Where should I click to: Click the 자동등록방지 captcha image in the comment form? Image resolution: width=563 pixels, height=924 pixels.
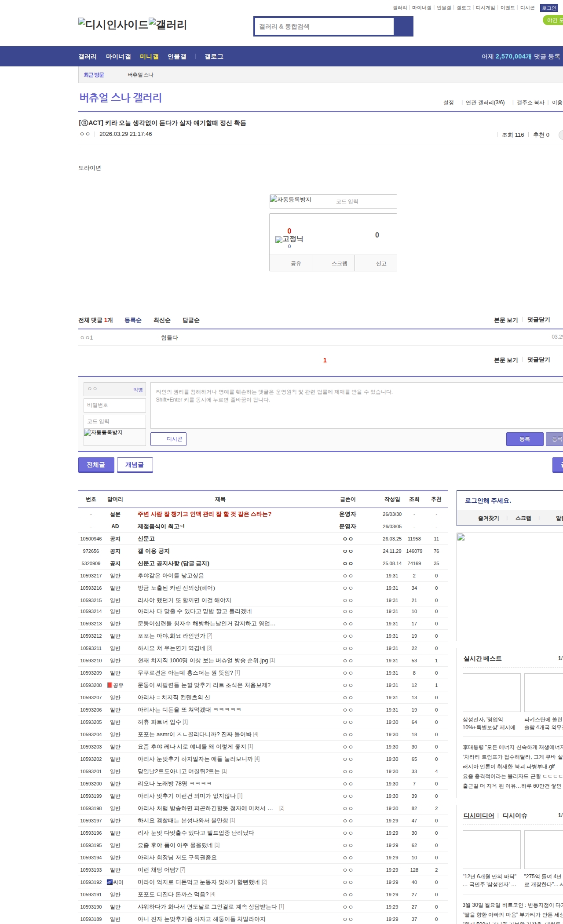(104, 433)
